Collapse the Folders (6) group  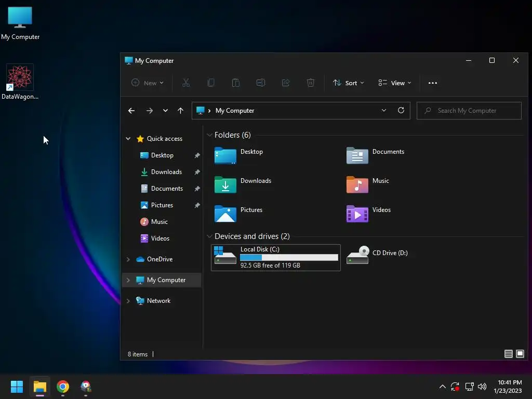point(209,135)
